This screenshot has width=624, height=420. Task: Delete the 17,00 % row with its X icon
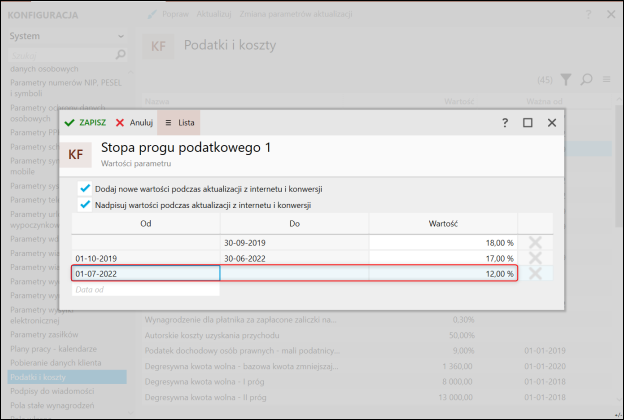point(535,258)
